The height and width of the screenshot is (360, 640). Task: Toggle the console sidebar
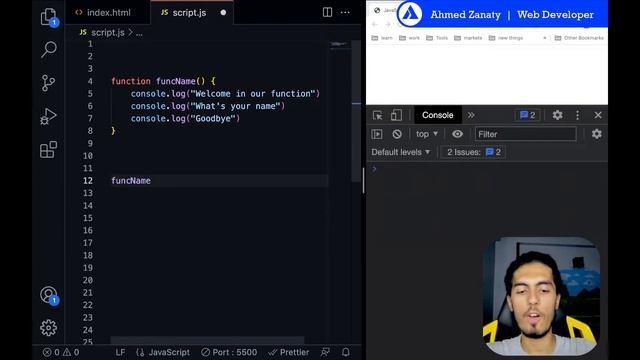click(x=377, y=134)
